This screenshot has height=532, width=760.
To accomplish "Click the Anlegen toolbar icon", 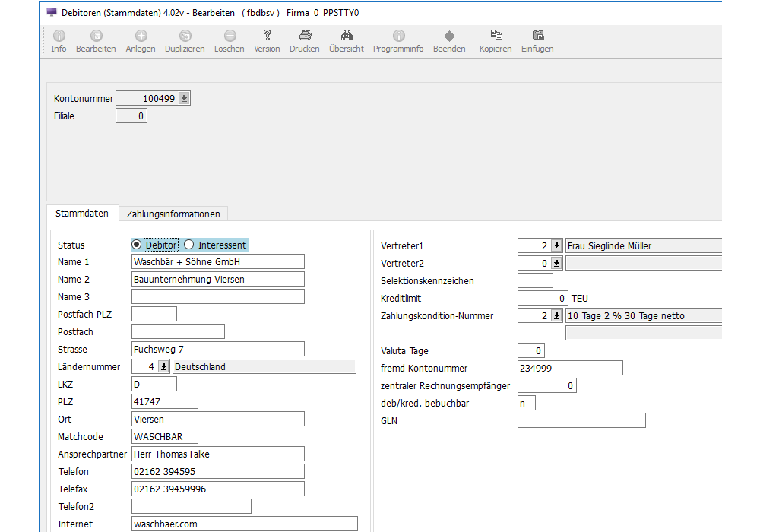I will 141,36.
